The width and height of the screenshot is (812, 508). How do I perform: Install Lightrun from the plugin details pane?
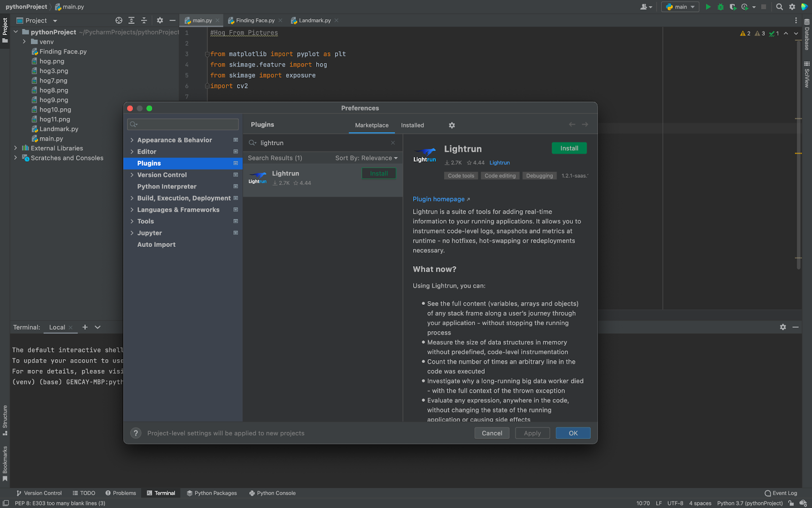(569, 148)
